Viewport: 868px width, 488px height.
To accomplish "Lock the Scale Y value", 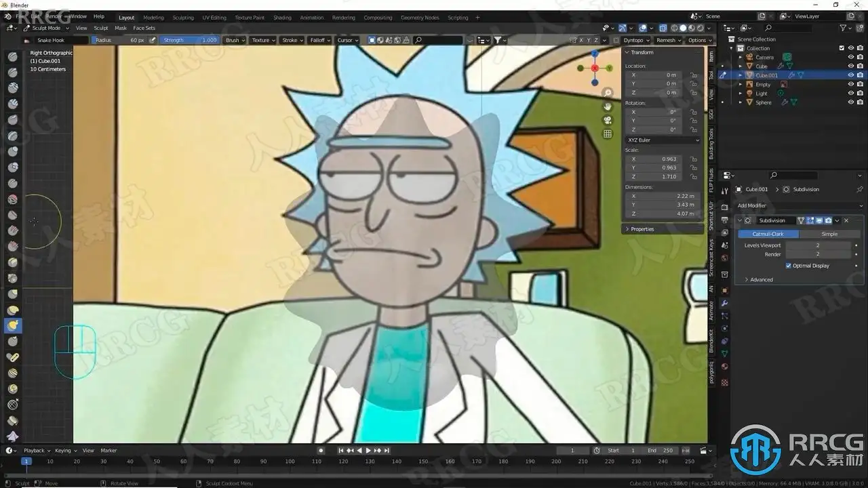I will pos(694,167).
